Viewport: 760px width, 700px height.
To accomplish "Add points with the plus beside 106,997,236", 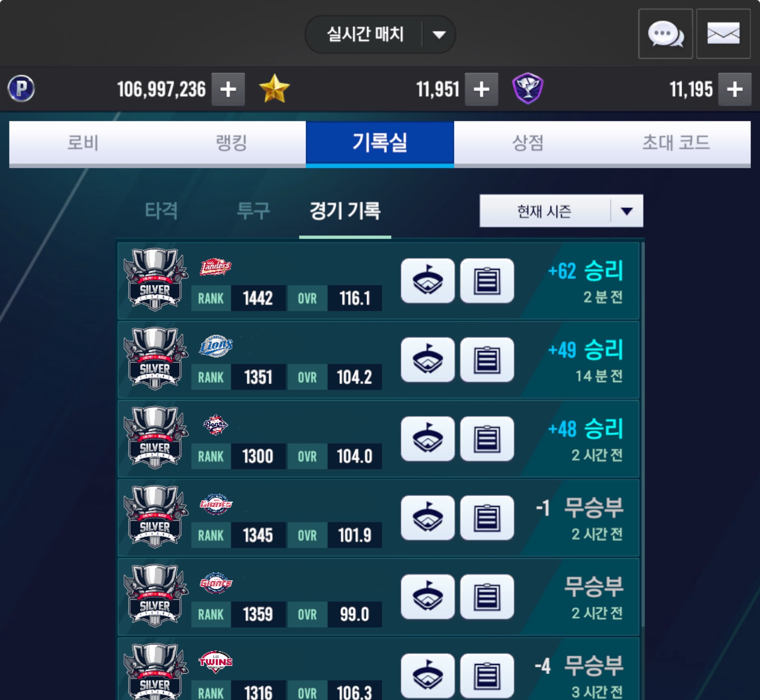I will tap(228, 89).
